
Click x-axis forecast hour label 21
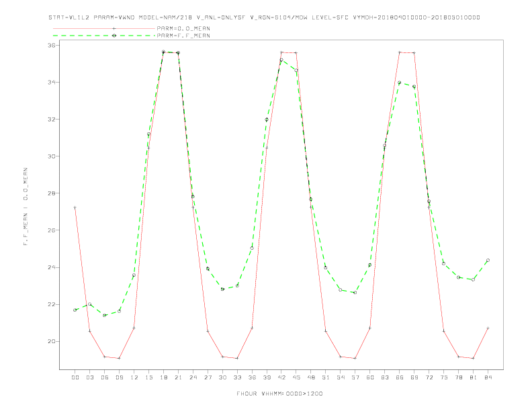178,377
